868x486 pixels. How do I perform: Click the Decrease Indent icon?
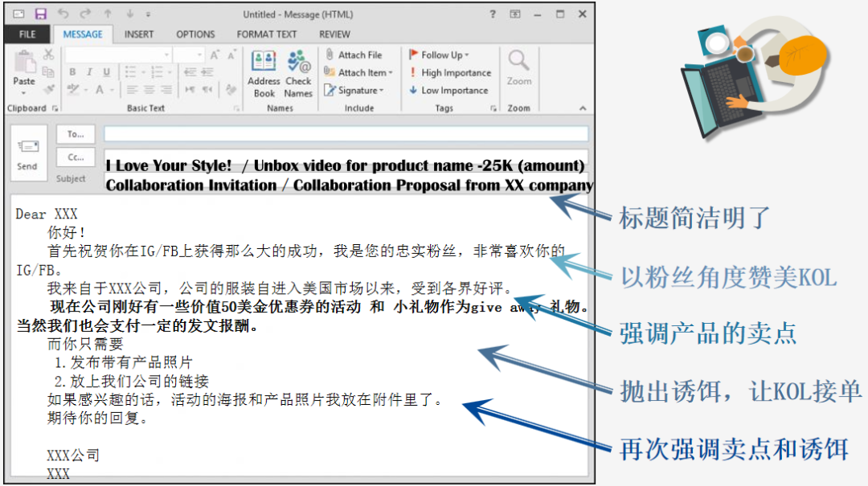190,72
